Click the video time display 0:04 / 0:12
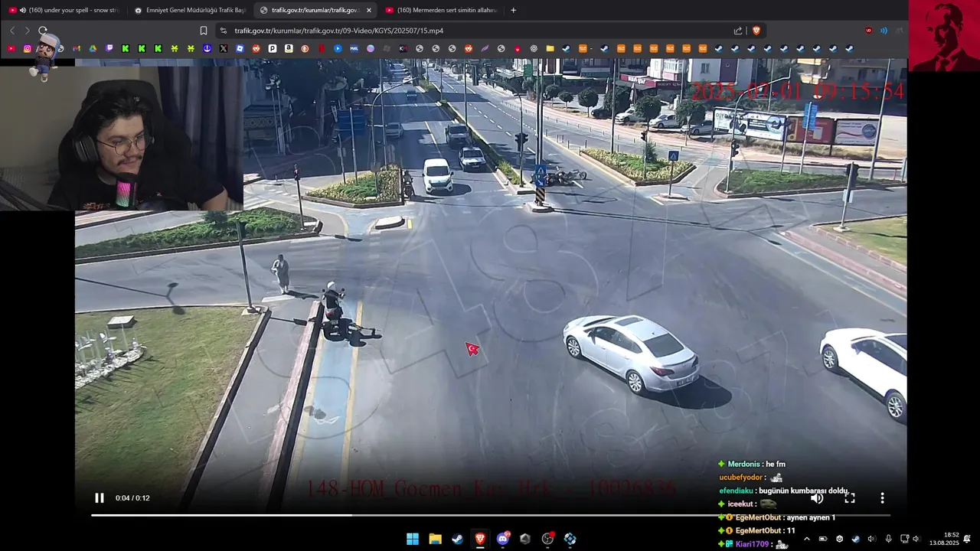980x551 pixels. tap(132, 498)
